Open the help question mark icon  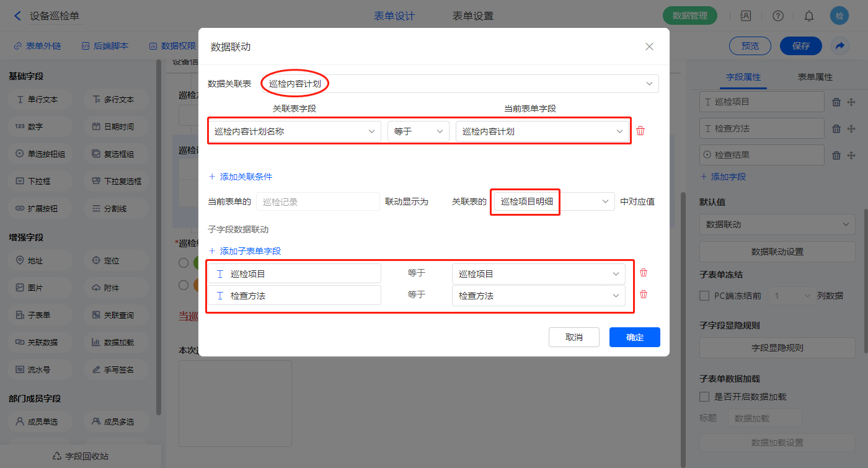777,16
